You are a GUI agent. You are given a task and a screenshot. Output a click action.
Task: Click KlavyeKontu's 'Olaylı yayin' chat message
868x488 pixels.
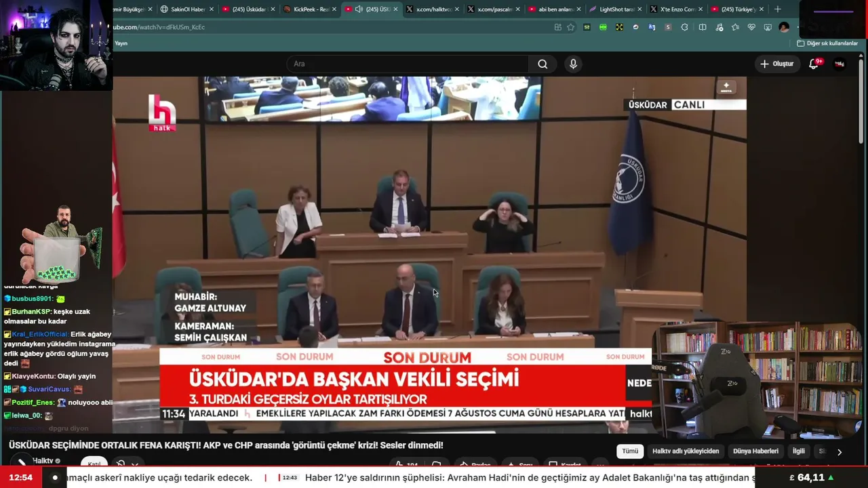(x=50, y=376)
